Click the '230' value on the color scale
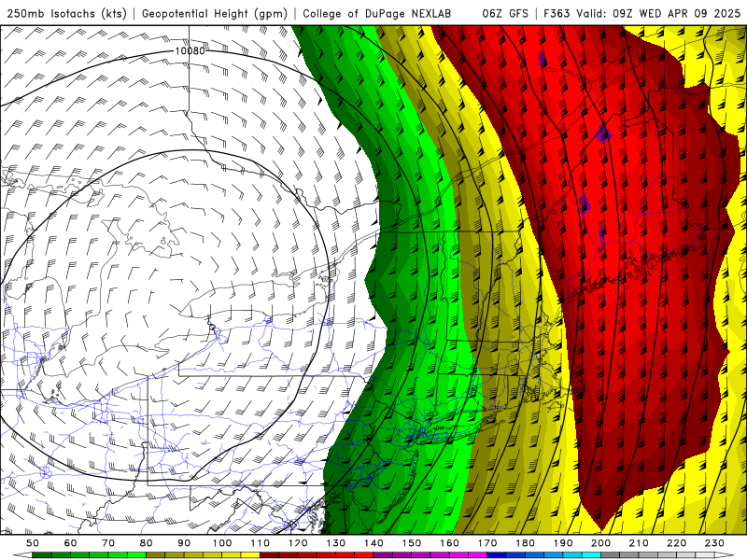This screenshot has height=560, width=747. 715,543
